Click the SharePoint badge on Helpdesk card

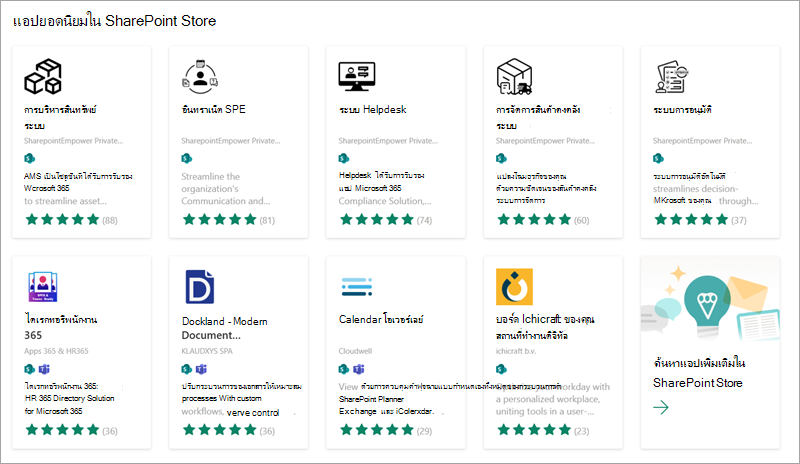[x=344, y=158]
